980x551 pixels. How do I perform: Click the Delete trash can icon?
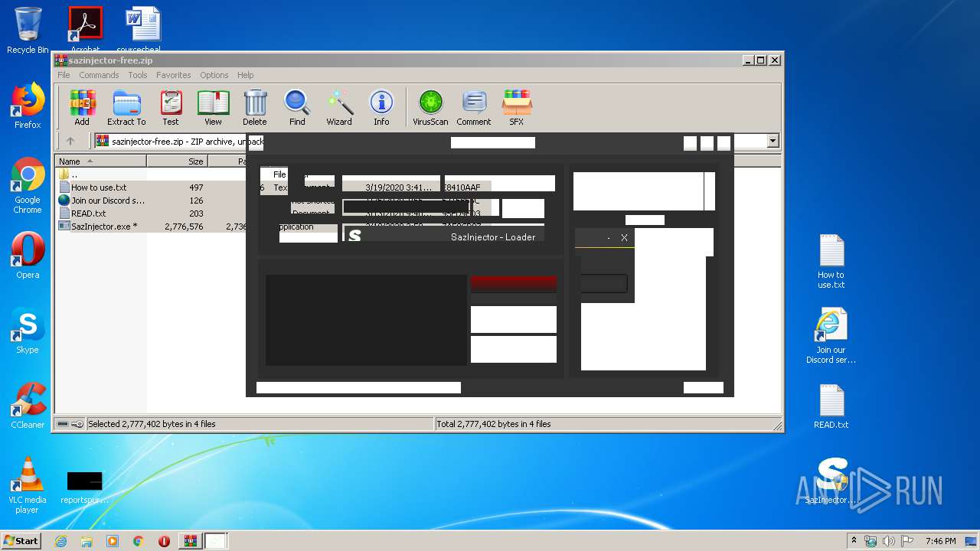pyautogui.click(x=255, y=107)
